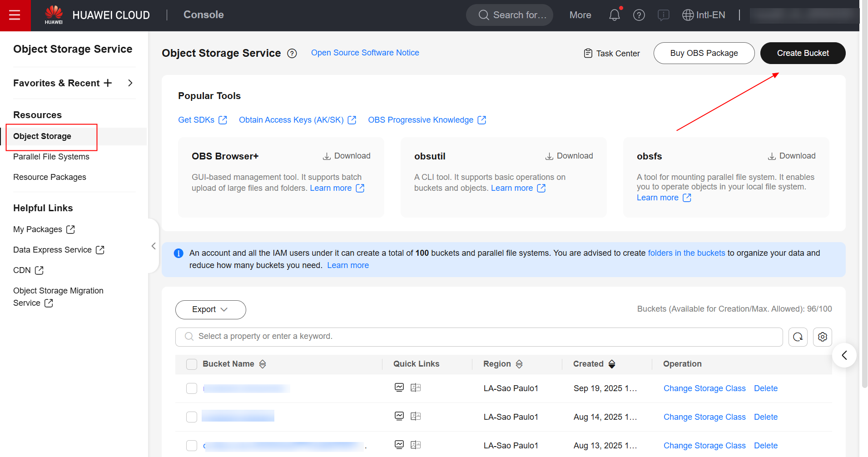The image size is (868, 457).
Task: Check the first bucket row checkbox
Action: pyautogui.click(x=192, y=388)
